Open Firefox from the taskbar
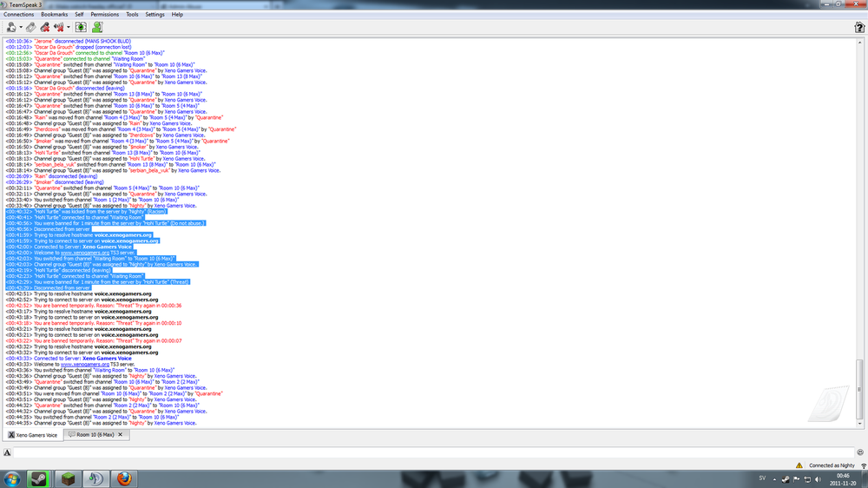Screen dimensions: 868x488 pos(124,479)
